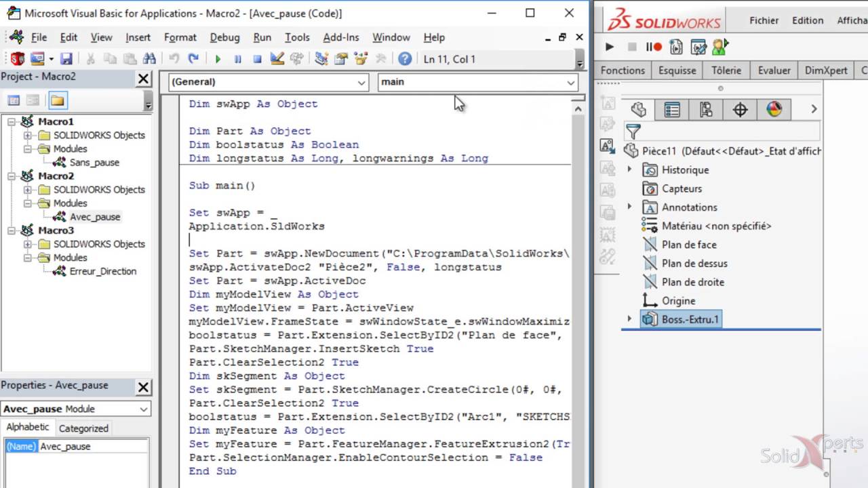Screen dimensions: 868x488
Task: Switch to the Alphabetic tab
Action: [28, 427]
